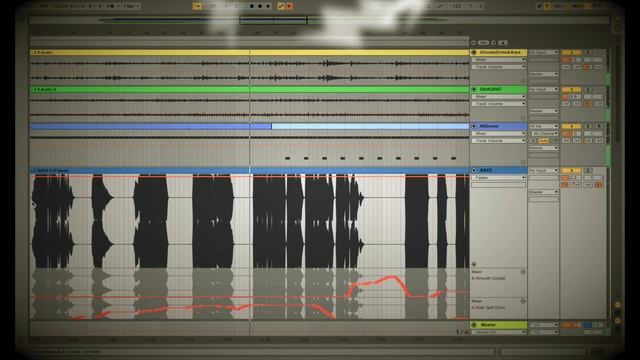Viewport: 640px width, 360px height.
Task: Toggle the GhostsDrms&Arps track activator button
Action: pyautogui.click(x=571, y=53)
